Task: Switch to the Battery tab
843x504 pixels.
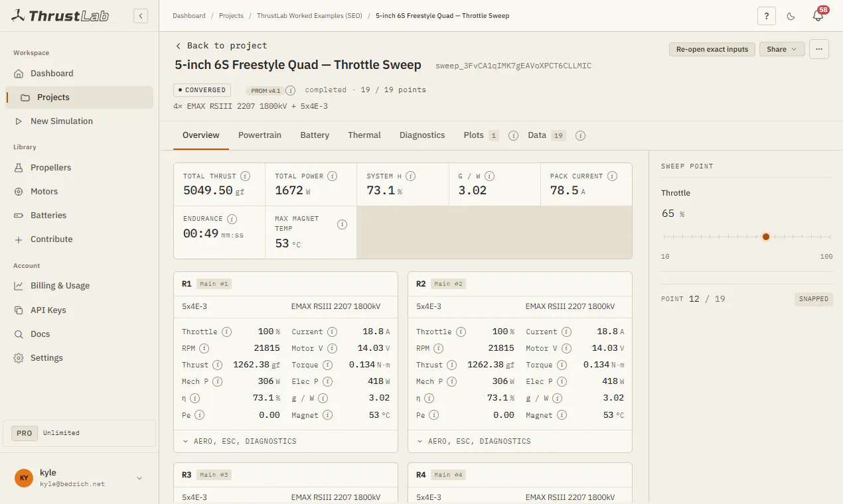Action: click(x=315, y=135)
